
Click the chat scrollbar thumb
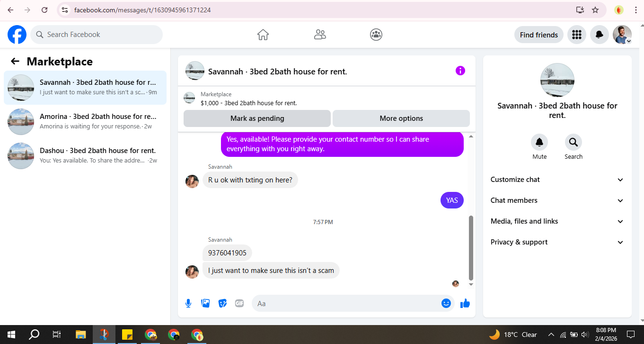[x=471, y=247]
